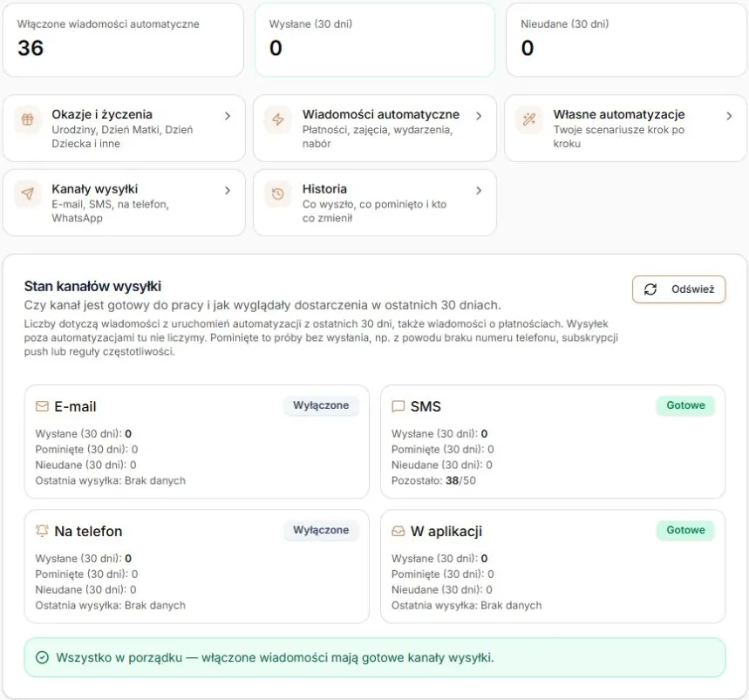This screenshot has width=749, height=700.
Task: Open the Okazje i życzenia card title
Action: coord(102,114)
